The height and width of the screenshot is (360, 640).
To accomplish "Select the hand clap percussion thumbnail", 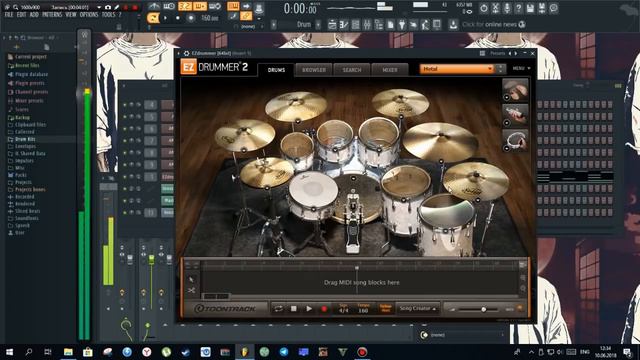I will click(x=515, y=90).
